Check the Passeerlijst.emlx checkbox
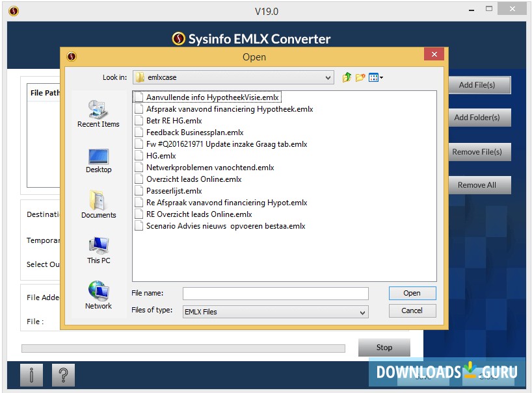The width and height of the screenshot is (532, 393). (139, 190)
